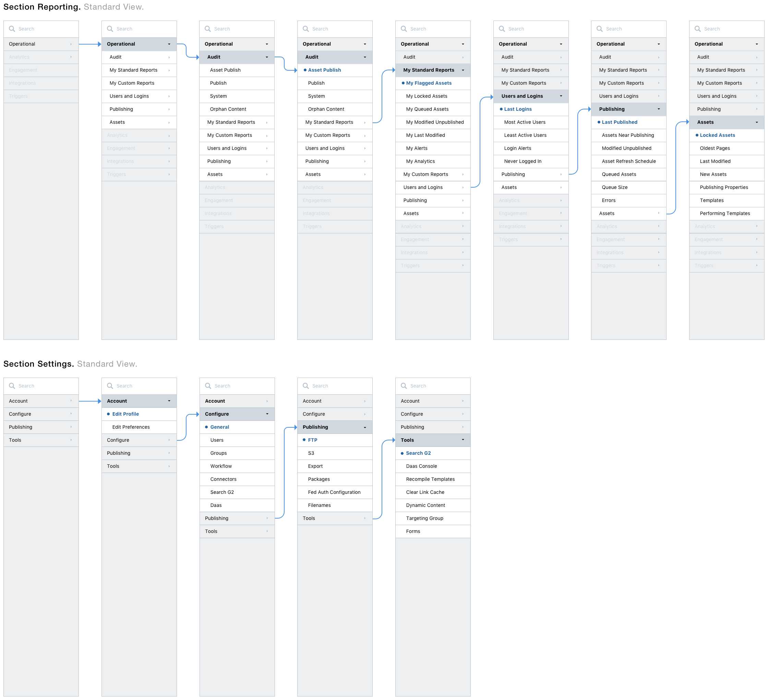Collapse the expanded My Standard Reports section
Viewport: 768px width, 700px height.
point(463,70)
